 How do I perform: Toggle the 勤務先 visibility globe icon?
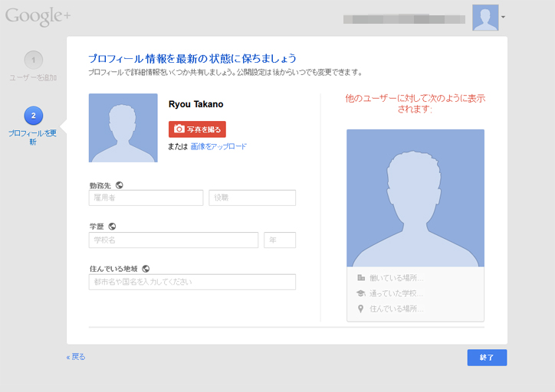click(x=120, y=185)
